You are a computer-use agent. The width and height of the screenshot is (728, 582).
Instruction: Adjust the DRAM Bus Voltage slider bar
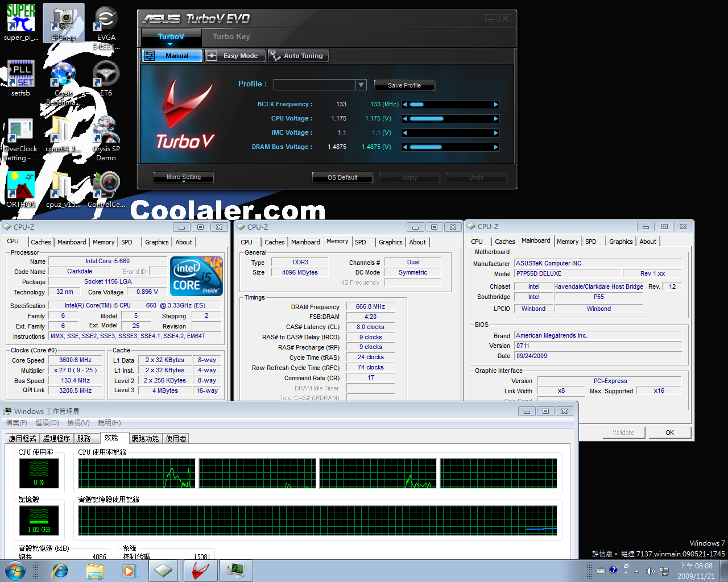pyautogui.click(x=450, y=147)
